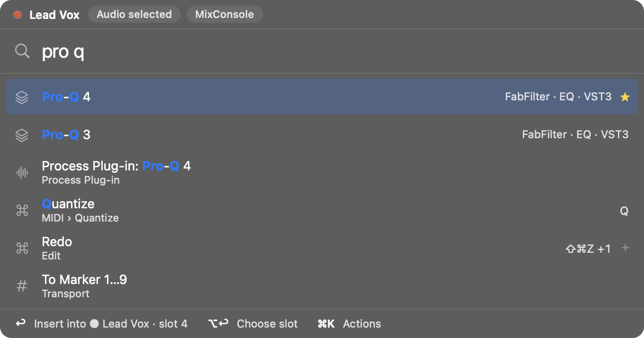Click Insert into Lead Vox slot 4
644x338 pixels.
click(101, 324)
